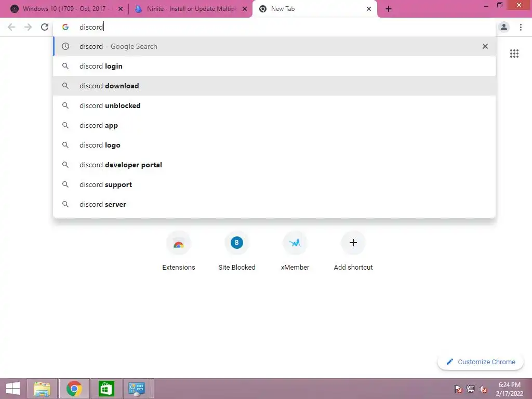
Task: Click the search icon beside discord download
Action: 65,86
